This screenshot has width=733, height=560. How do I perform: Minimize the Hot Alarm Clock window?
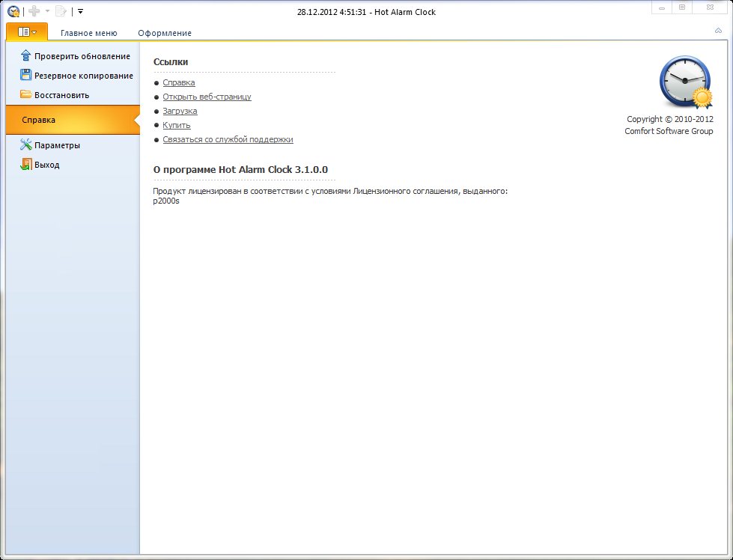(x=661, y=7)
